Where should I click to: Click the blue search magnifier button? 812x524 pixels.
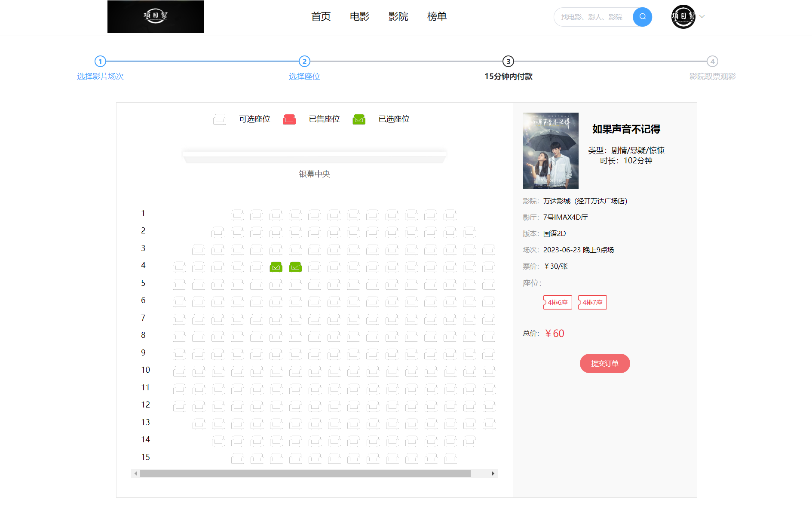[x=642, y=17]
